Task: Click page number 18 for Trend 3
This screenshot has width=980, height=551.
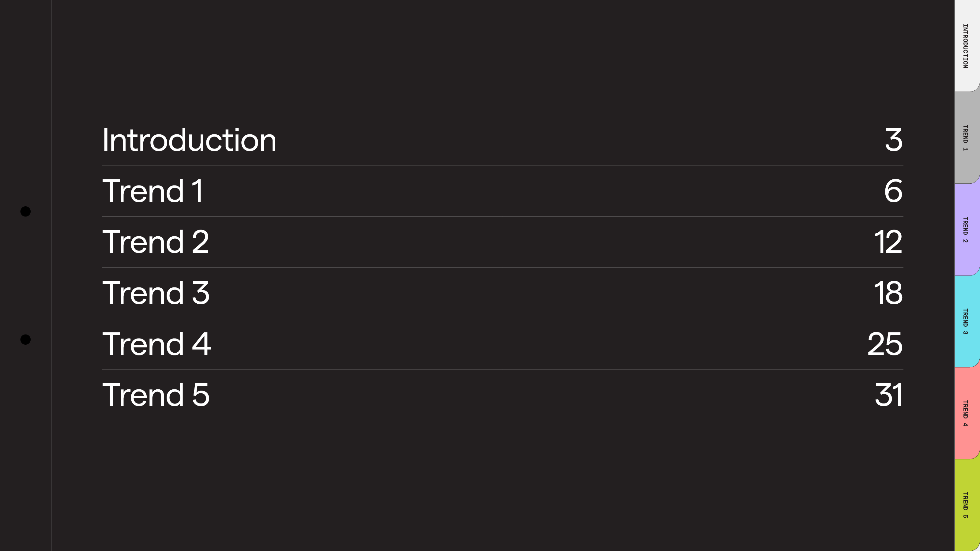Action: 888,293
